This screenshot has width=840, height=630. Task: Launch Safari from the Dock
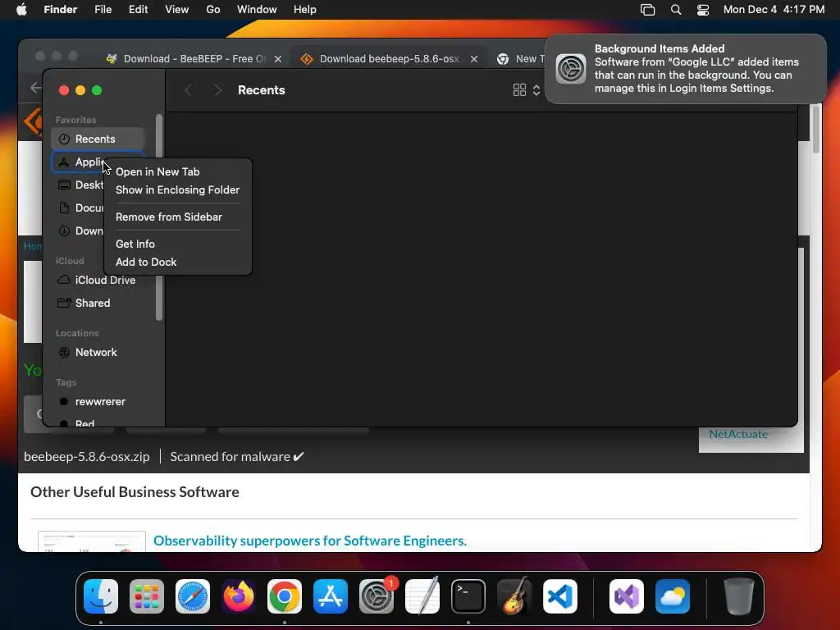tap(193, 596)
